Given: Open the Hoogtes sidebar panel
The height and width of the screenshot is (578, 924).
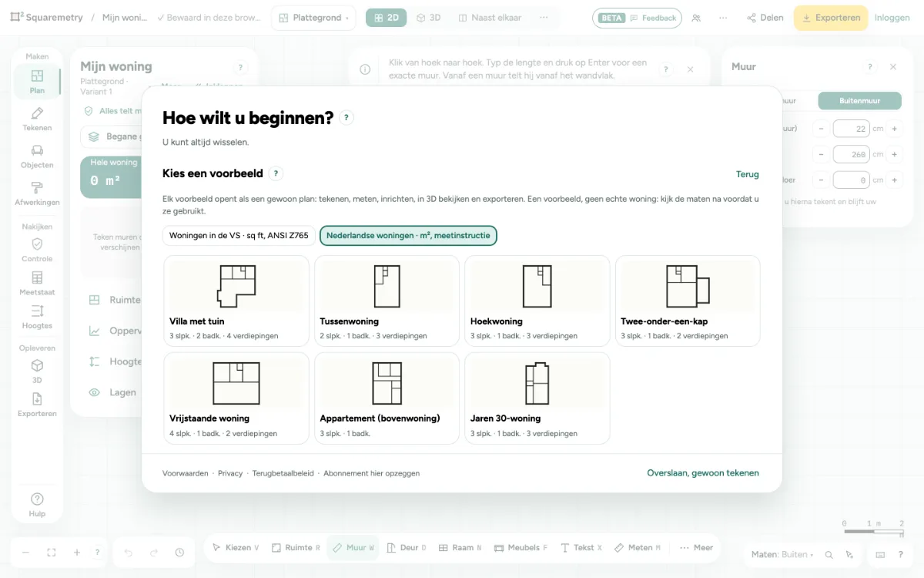Looking at the screenshot, I should click(37, 317).
